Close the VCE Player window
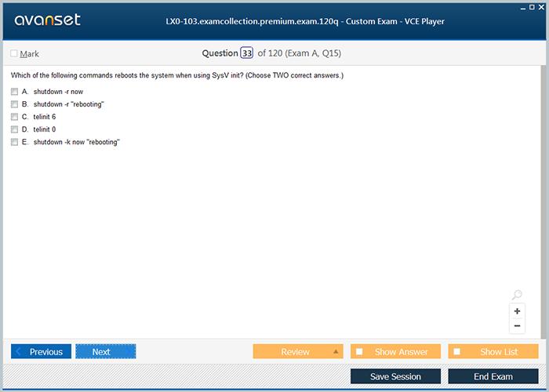Screen dimensions: 549x392 543,6
